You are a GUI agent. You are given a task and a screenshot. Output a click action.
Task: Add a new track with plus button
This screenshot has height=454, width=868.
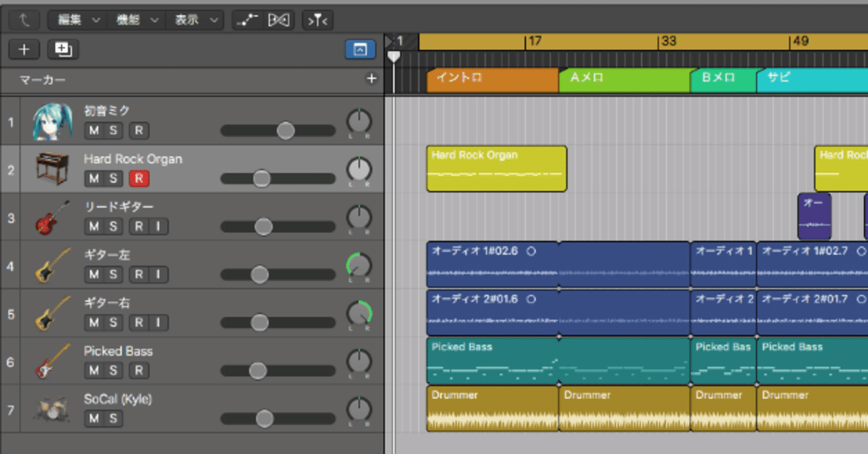(x=24, y=49)
